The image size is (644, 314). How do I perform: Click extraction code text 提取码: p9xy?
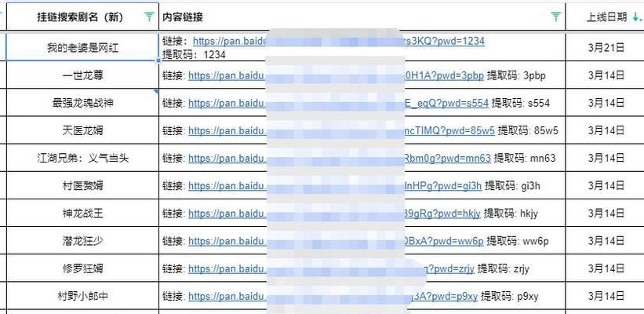pos(510,296)
